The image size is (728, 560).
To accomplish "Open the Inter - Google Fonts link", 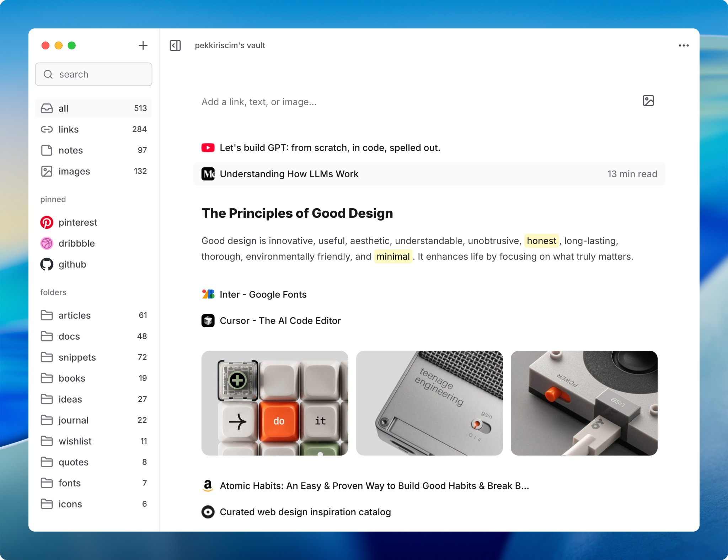I will (x=263, y=295).
